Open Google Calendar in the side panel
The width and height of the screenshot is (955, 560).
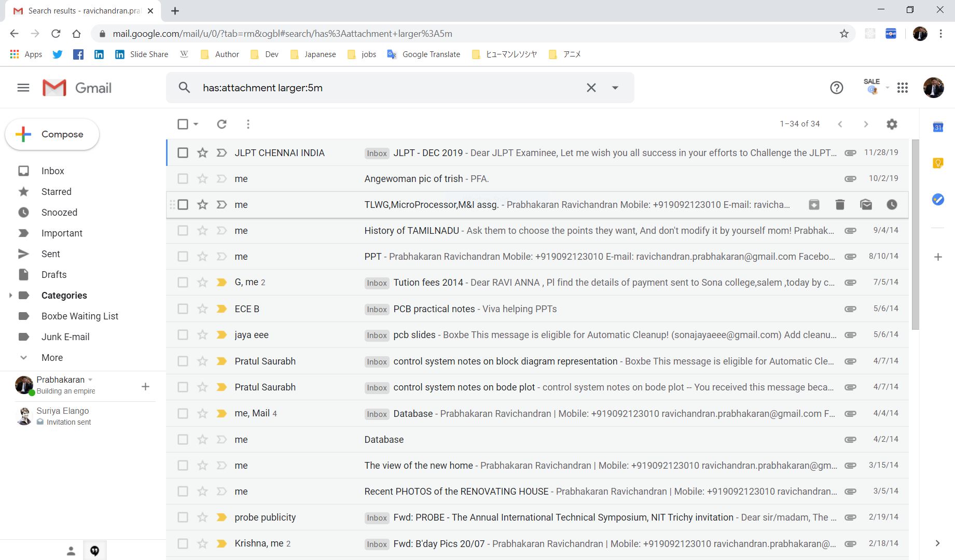coord(937,127)
